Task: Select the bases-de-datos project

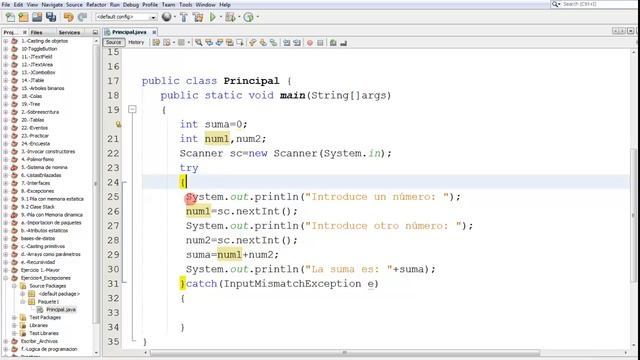Action: click(x=38, y=238)
